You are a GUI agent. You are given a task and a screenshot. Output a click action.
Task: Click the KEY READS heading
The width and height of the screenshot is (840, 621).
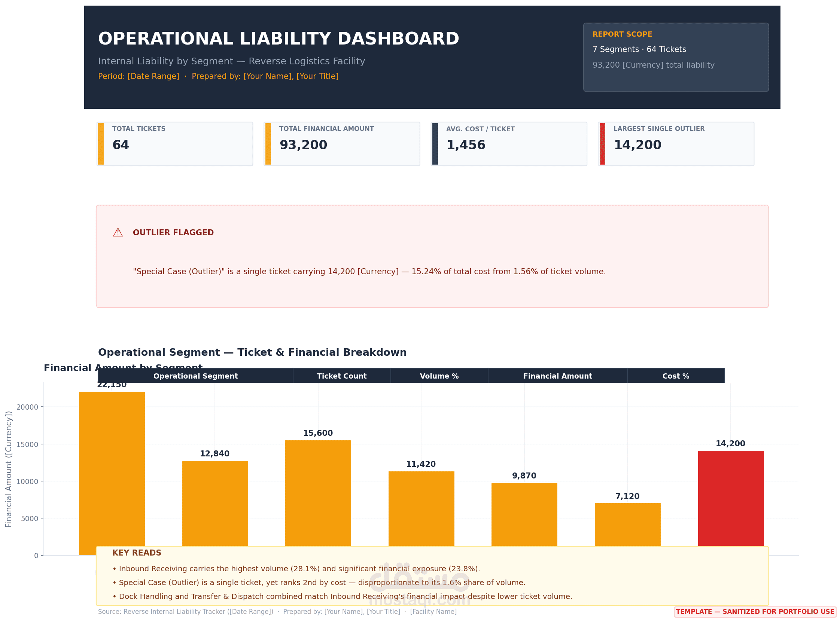[x=137, y=553]
